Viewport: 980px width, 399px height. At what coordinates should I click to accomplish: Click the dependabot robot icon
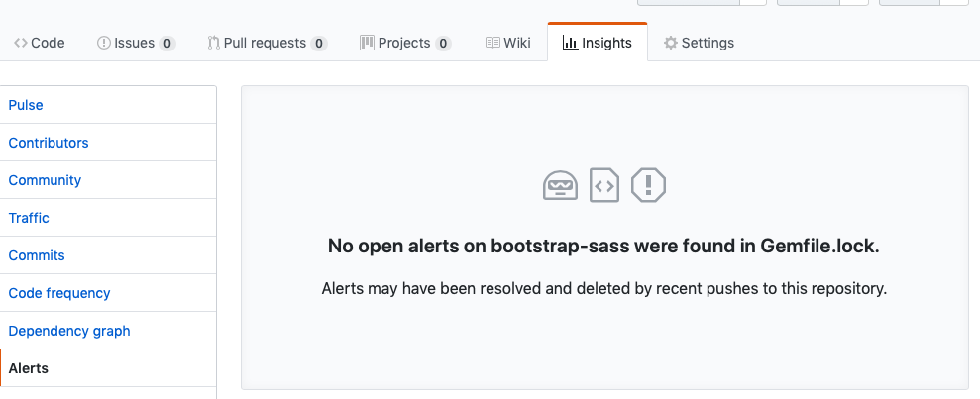tap(560, 185)
